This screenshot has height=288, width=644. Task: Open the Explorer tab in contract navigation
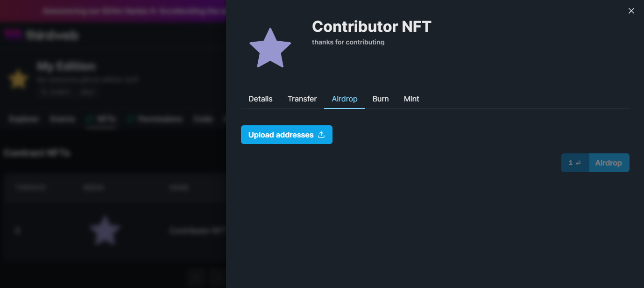23,119
